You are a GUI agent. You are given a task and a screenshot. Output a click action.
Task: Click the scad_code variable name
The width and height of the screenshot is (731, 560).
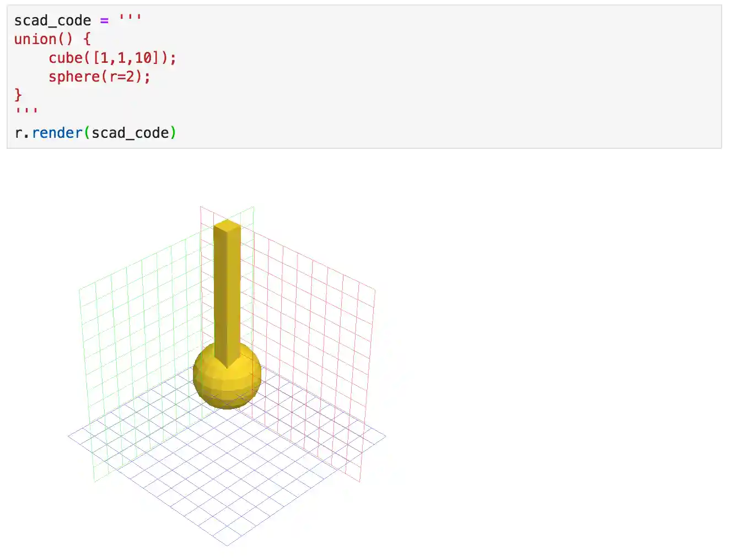[x=53, y=20]
